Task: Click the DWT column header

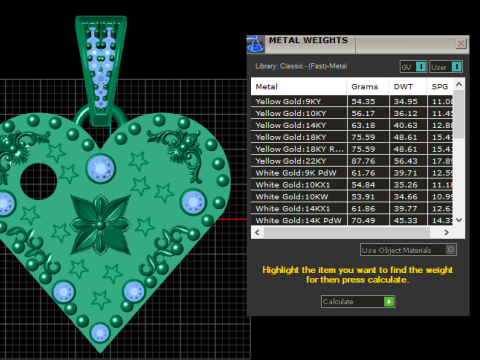Action: click(x=408, y=87)
